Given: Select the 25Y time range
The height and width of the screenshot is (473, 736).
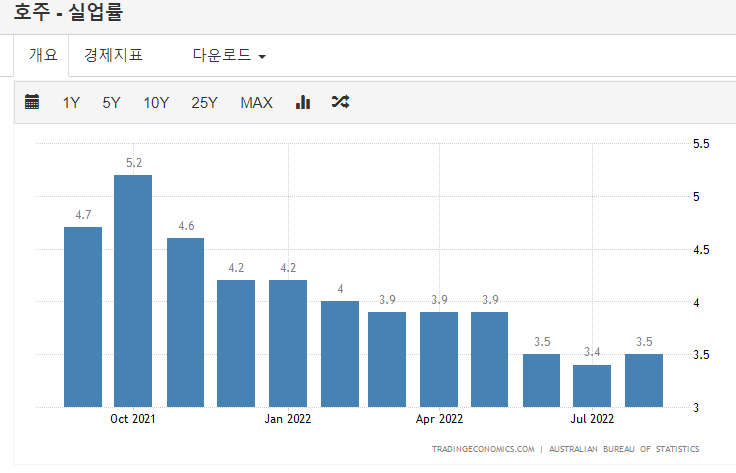Looking at the screenshot, I should click(x=204, y=103).
